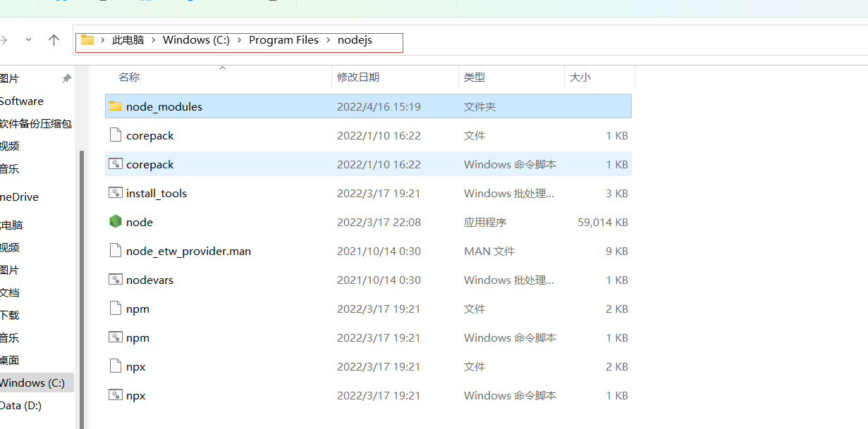Click the pin icon beside 图片
Image resolution: width=868 pixels, height=429 pixels.
click(x=67, y=78)
